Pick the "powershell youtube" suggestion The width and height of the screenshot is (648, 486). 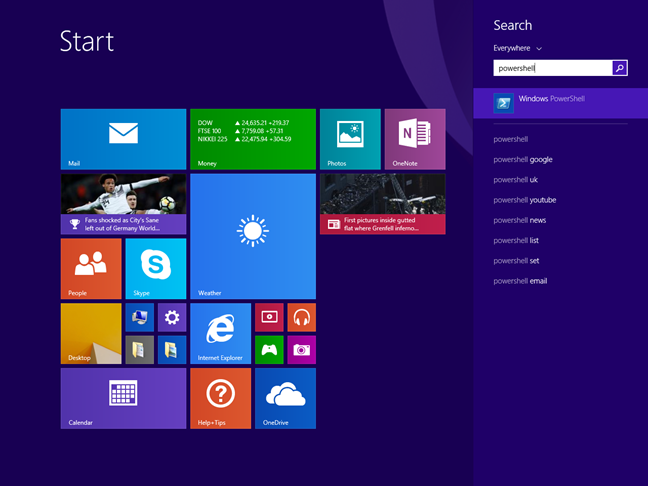(x=525, y=200)
